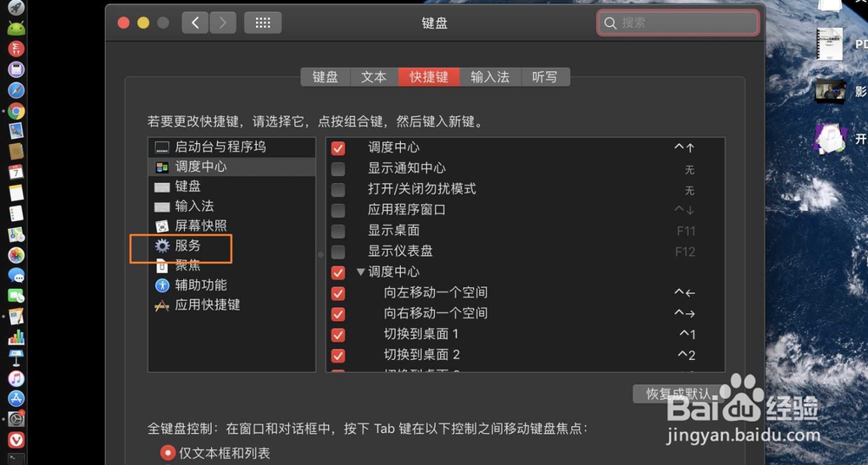Viewport: 868px width, 465px height.
Task: Uncheck the top-row 调度中心 ^↑ shortcut checkbox
Action: [x=338, y=147]
